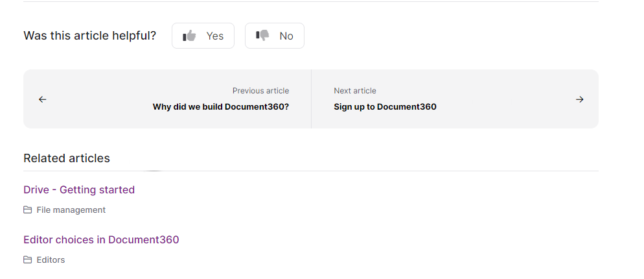Open 'Why did we build Document360?' article

tap(221, 107)
